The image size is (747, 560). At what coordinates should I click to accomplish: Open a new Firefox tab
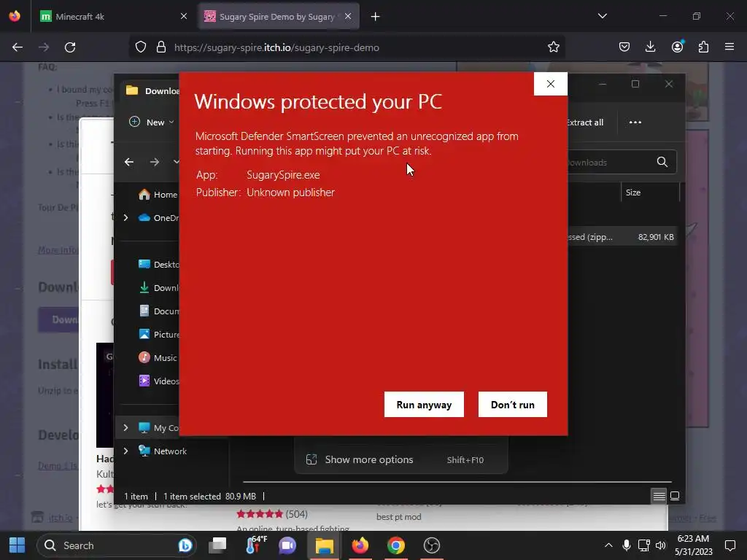coord(376,17)
